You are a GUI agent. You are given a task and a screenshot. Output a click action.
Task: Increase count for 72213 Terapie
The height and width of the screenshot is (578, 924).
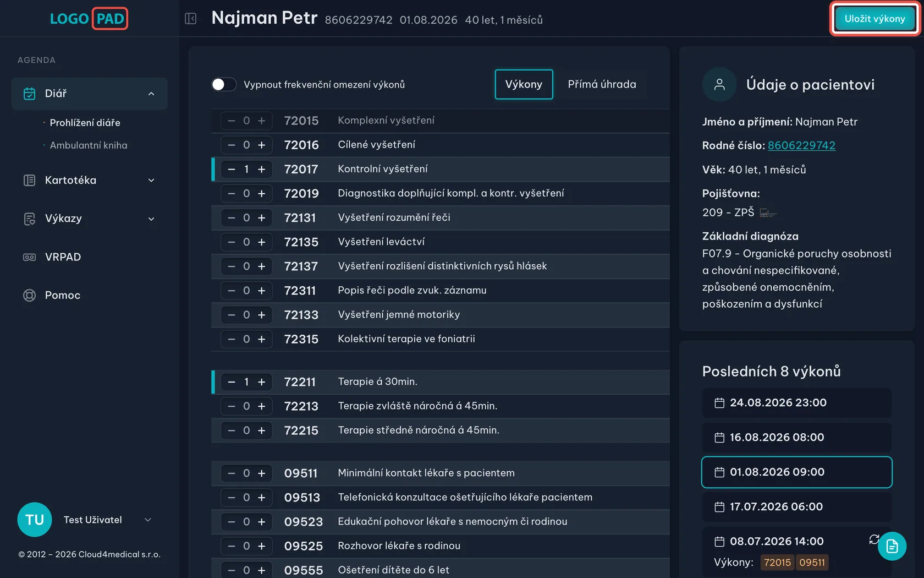point(262,406)
